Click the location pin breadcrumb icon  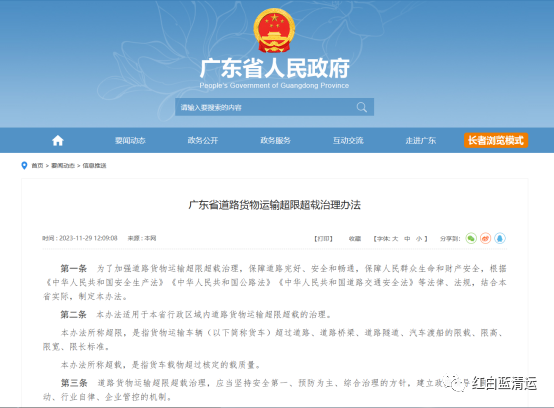pyautogui.click(x=24, y=165)
